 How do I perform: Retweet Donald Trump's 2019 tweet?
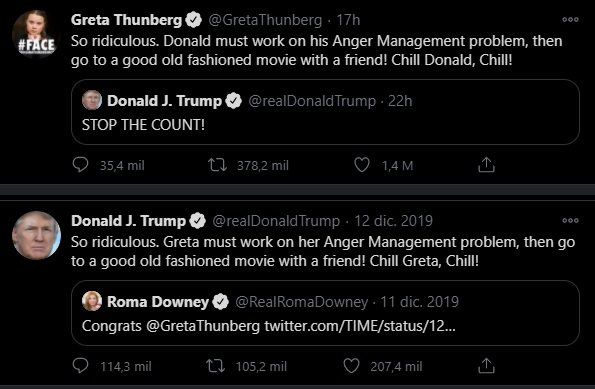[216, 366]
